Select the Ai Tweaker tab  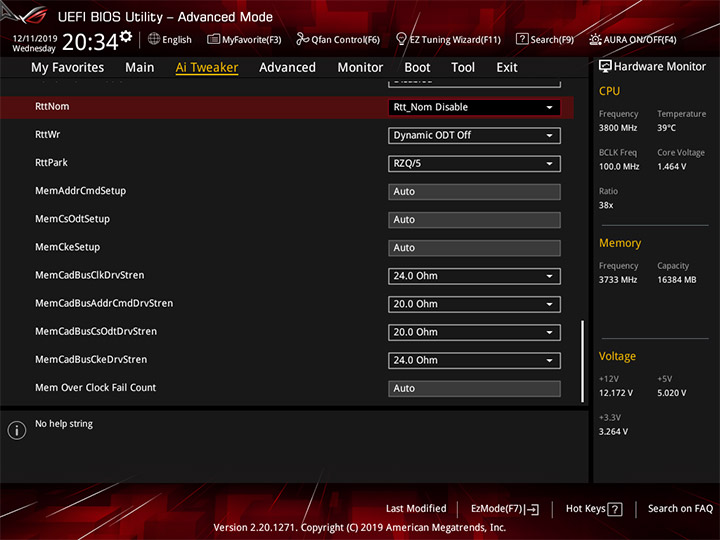[207, 68]
